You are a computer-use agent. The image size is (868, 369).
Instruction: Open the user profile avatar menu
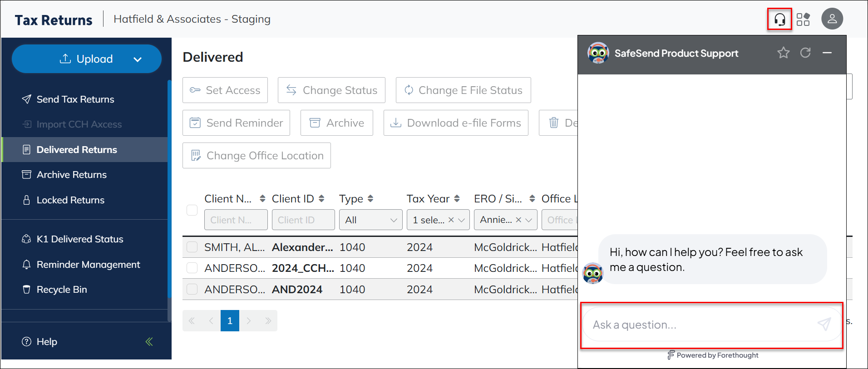pos(832,19)
